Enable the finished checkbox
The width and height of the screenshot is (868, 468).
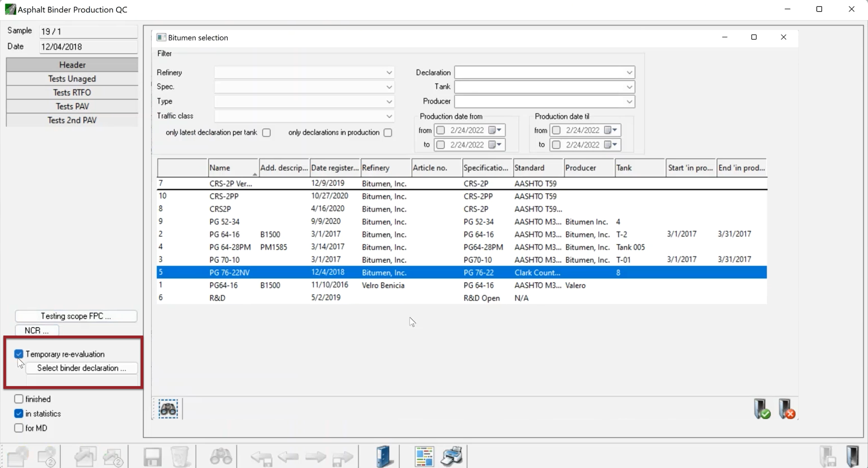pos(18,399)
